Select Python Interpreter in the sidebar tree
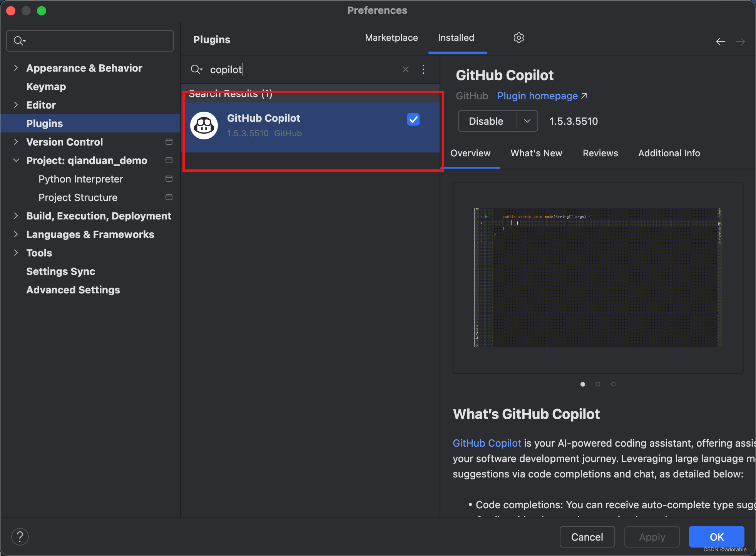 (80, 179)
